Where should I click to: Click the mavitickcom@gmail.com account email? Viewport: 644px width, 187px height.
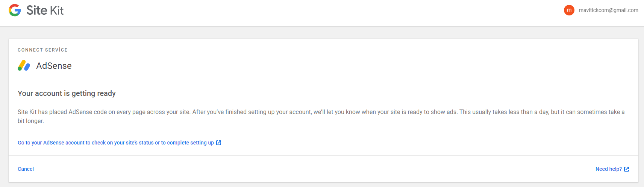[608, 10]
